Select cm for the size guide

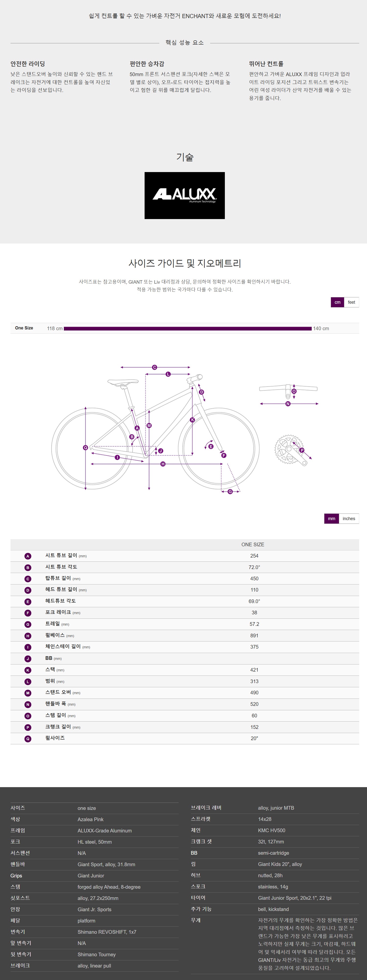(x=337, y=302)
